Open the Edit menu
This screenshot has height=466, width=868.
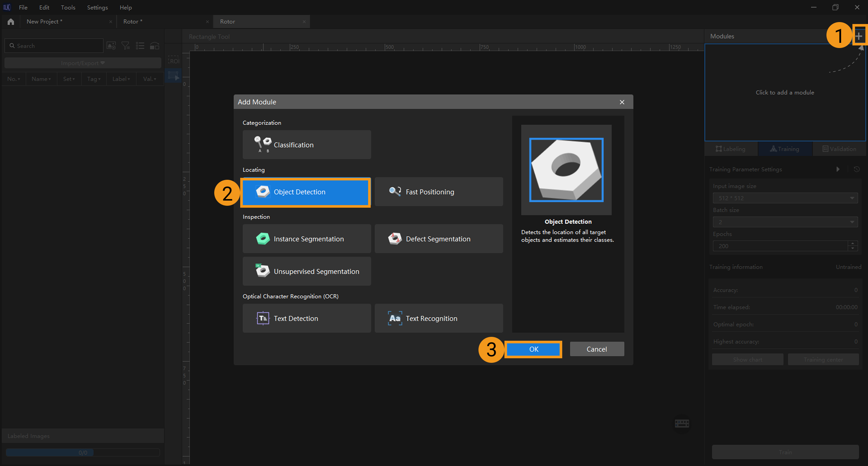pos(44,7)
